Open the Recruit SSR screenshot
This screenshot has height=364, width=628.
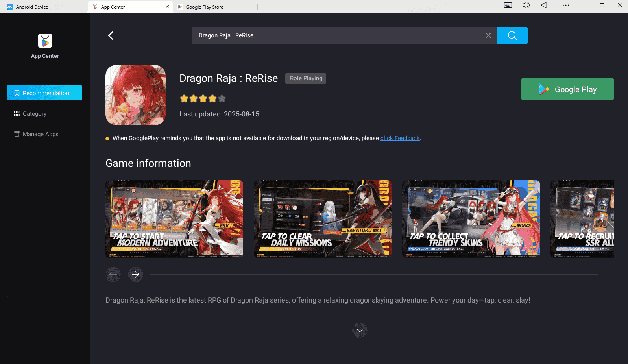point(582,219)
